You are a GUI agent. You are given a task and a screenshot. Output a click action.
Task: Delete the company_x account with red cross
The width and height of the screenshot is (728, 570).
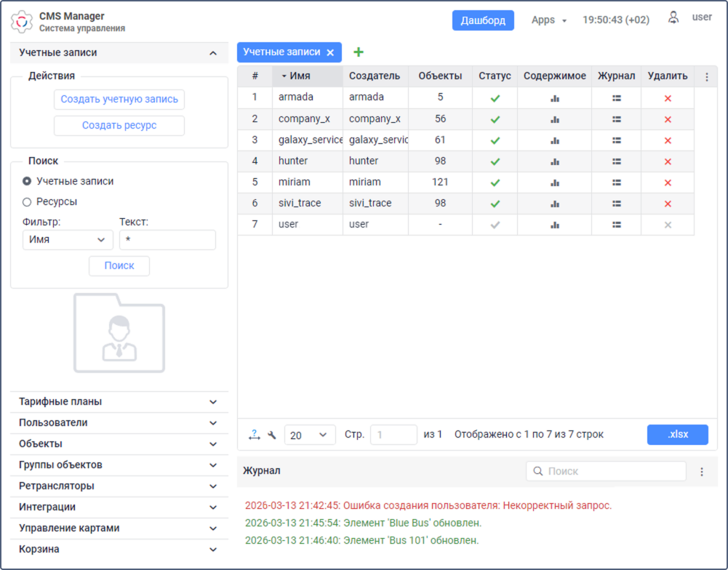point(668,119)
